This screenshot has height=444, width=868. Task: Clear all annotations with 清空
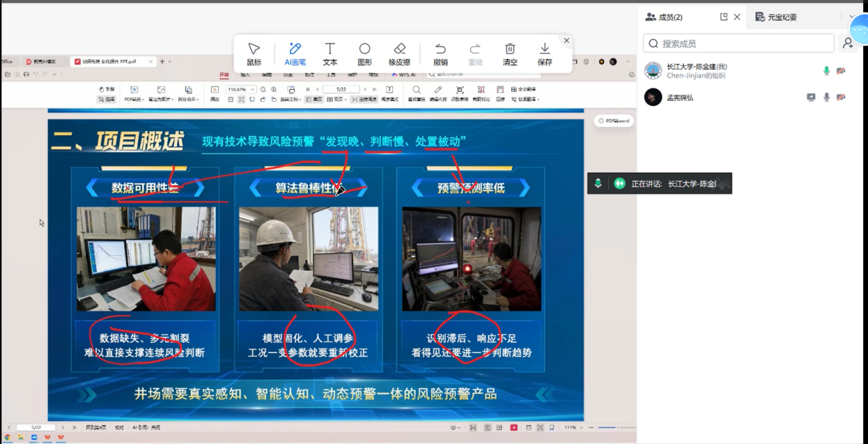(x=510, y=54)
